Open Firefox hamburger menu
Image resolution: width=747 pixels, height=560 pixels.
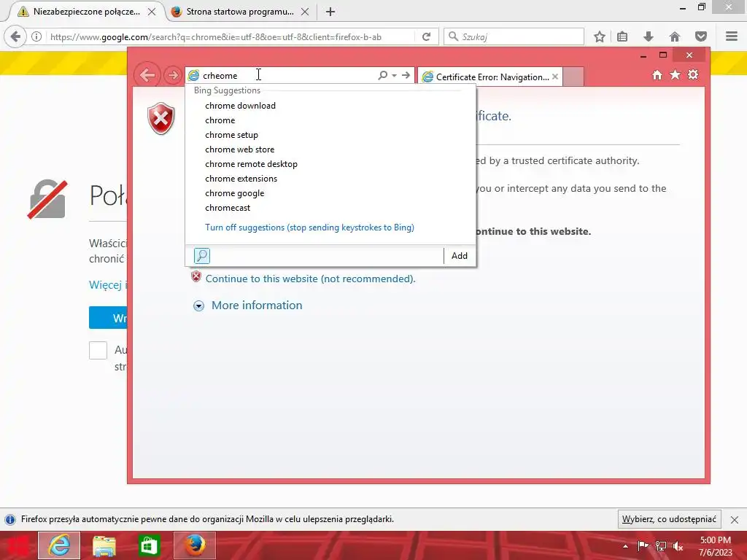point(732,36)
